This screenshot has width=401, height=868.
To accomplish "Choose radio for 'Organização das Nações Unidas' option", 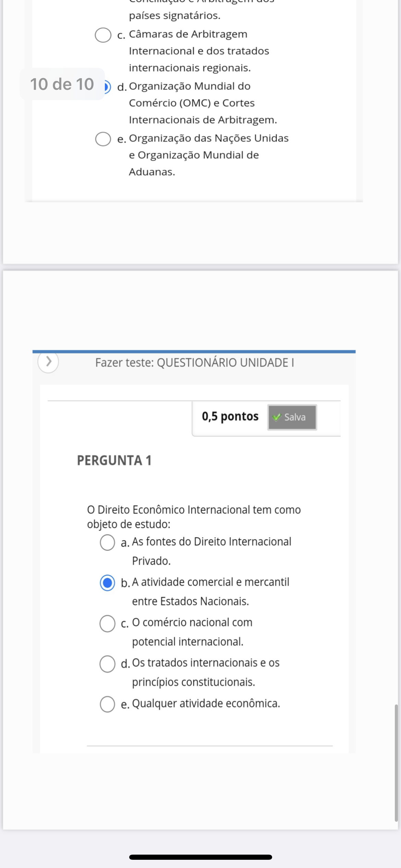I will (103, 139).
